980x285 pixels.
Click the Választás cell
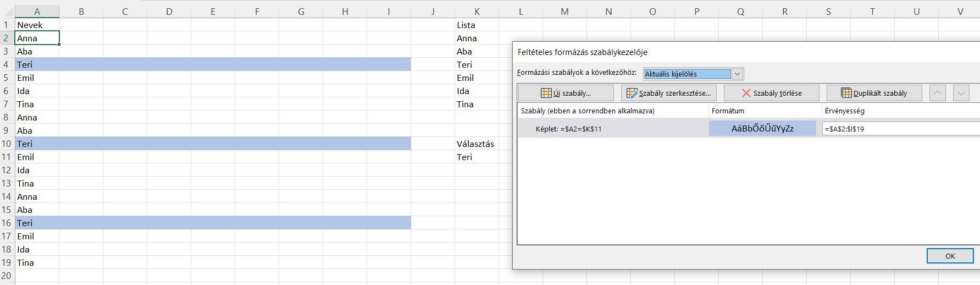[x=477, y=144]
